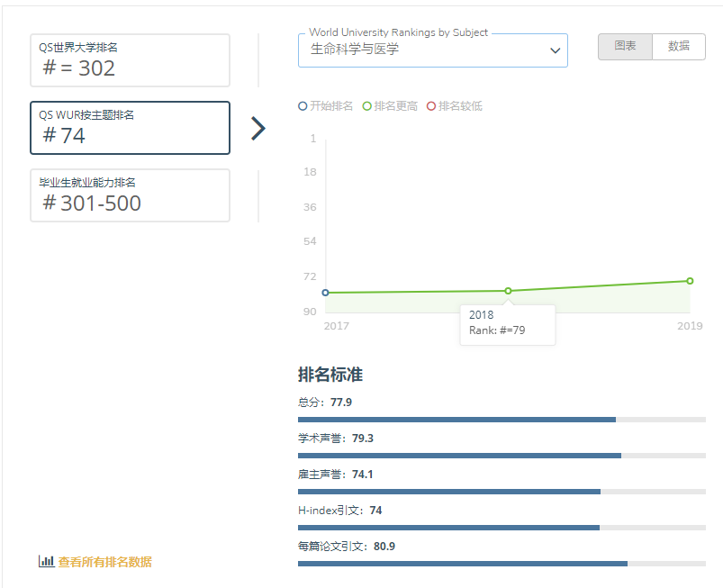Select the QS世界大学排名 card
Viewport: 723px width, 588px height.
(130, 60)
